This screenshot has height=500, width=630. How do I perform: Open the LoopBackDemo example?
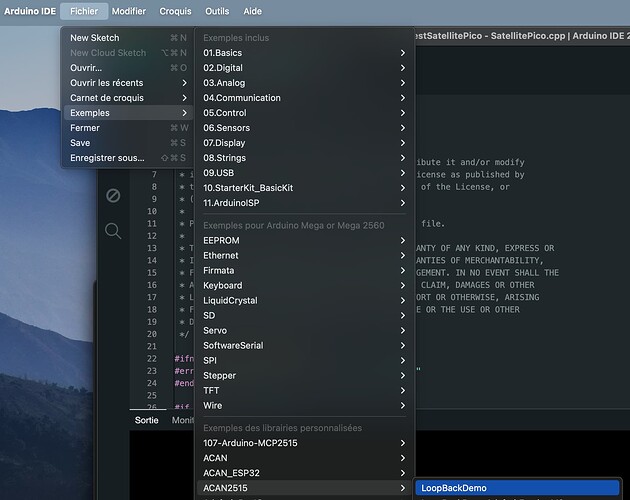(x=517, y=488)
